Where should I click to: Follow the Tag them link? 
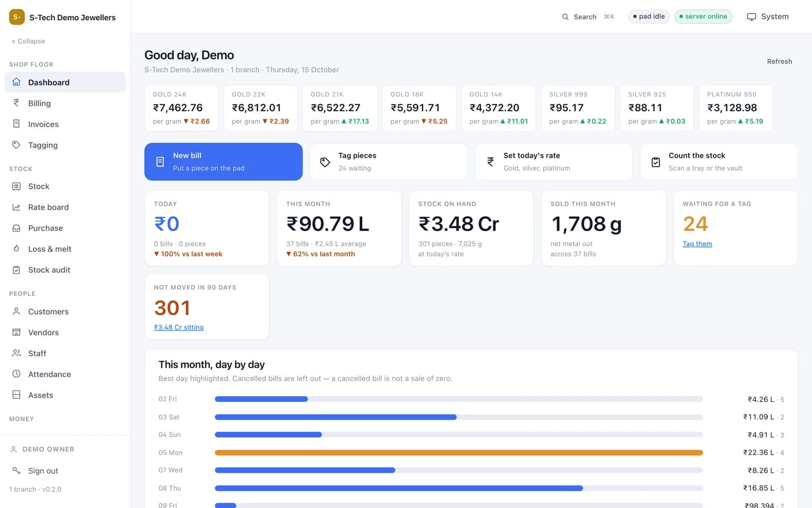697,244
